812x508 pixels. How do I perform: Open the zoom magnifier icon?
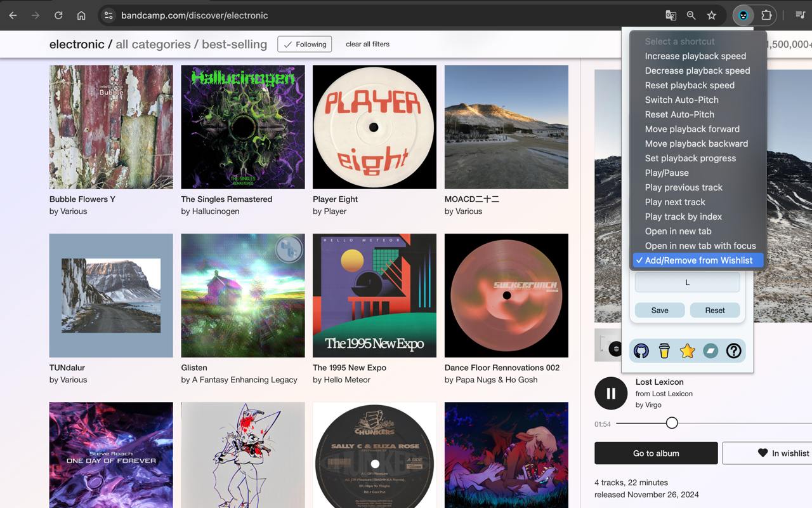click(691, 15)
